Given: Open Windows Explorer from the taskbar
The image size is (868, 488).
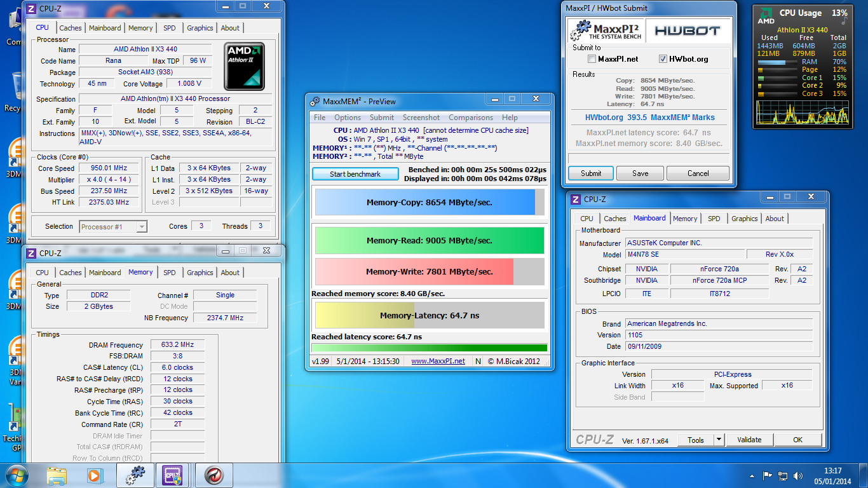Looking at the screenshot, I should (x=57, y=475).
